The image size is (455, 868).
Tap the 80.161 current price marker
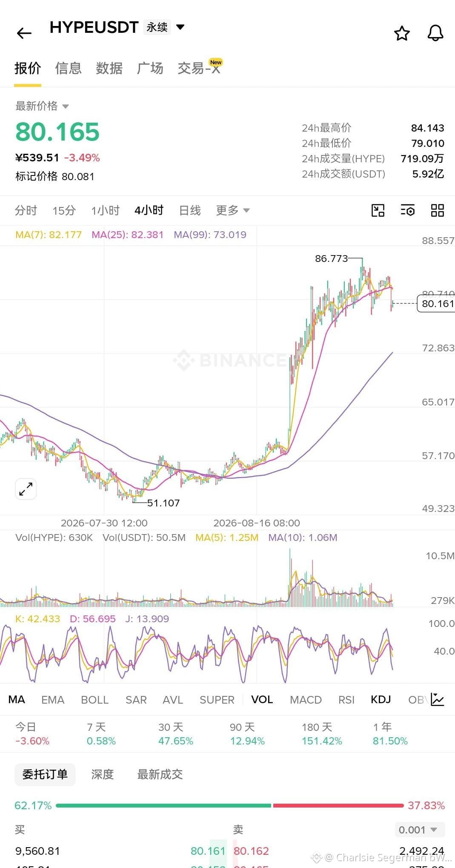coord(436,304)
